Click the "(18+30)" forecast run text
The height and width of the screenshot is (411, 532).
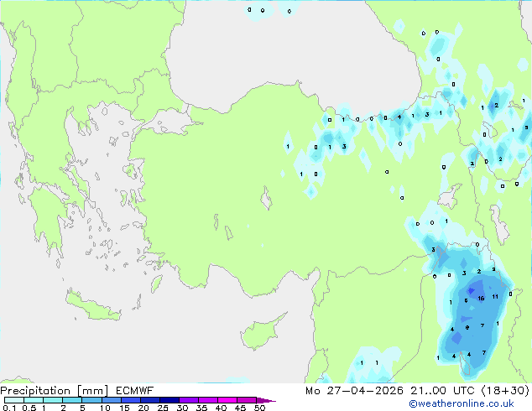(x=505, y=391)
